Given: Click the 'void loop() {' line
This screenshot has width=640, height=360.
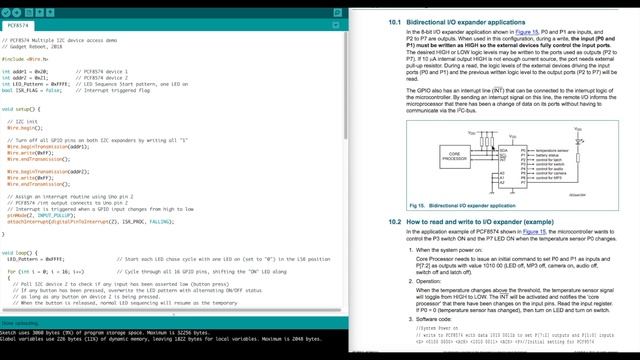Looking at the screenshot, I should (20, 253).
